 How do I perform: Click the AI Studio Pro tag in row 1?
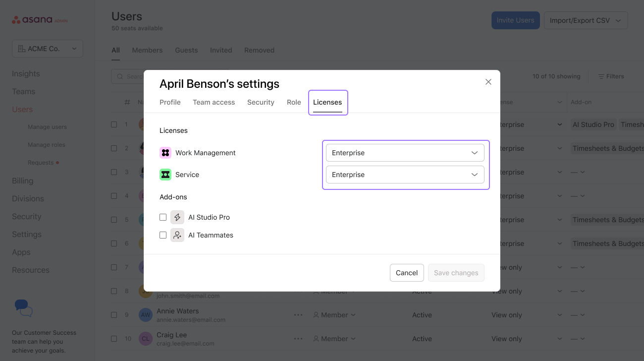click(x=593, y=124)
